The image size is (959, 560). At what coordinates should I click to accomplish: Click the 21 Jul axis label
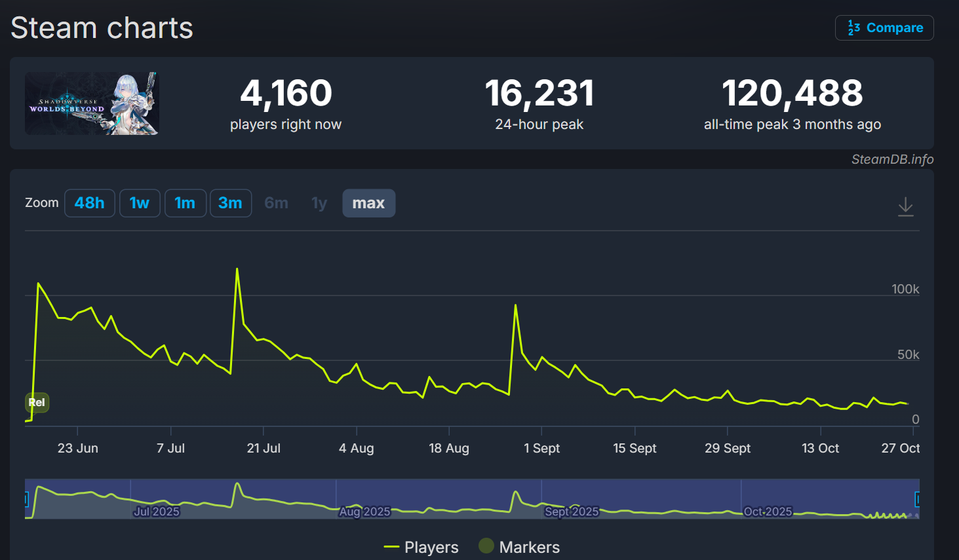[x=264, y=448]
